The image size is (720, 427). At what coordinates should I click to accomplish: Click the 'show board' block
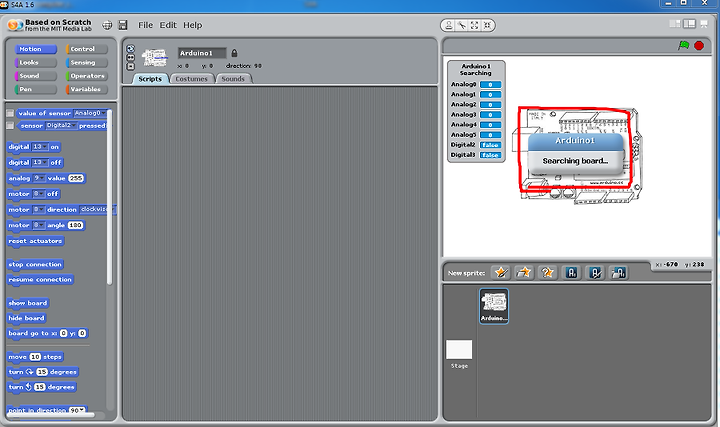(x=28, y=303)
